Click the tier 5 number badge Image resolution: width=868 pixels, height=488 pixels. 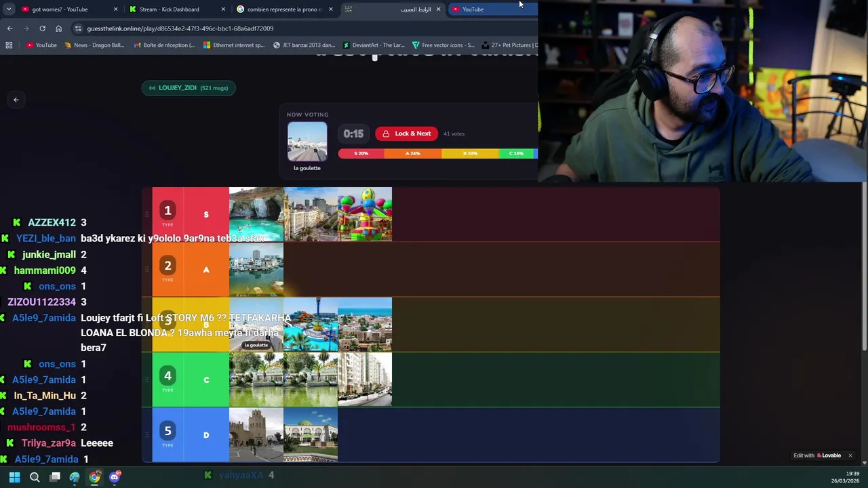point(167,431)
